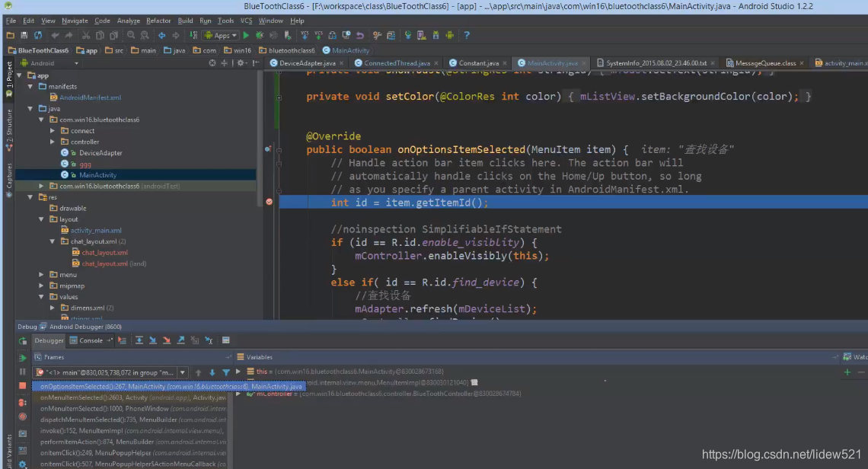Select DeviceAdapter class in project tree
The width and height of the screenshot is (868, 469).
[101, 153]
